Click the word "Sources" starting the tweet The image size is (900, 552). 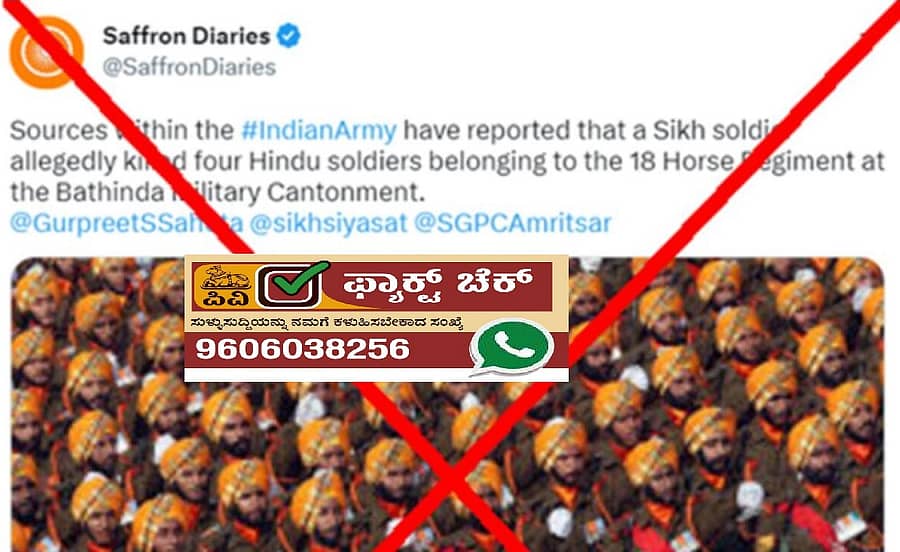click(59, 131)
